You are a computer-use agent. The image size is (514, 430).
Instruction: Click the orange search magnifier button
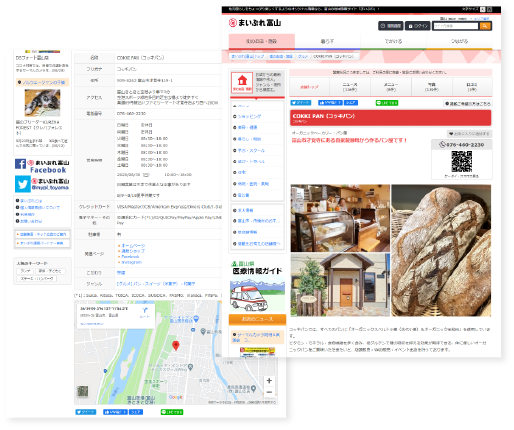(x=485, y=26)
